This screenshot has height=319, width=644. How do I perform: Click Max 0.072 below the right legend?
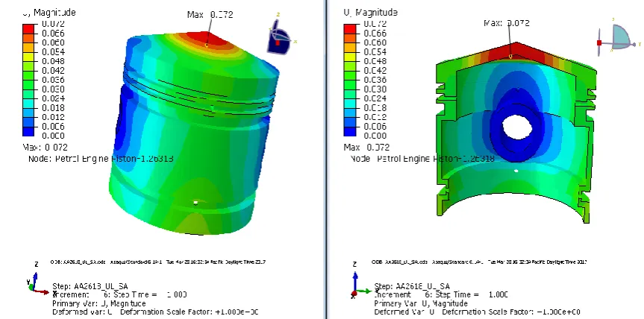coord(366,147)
